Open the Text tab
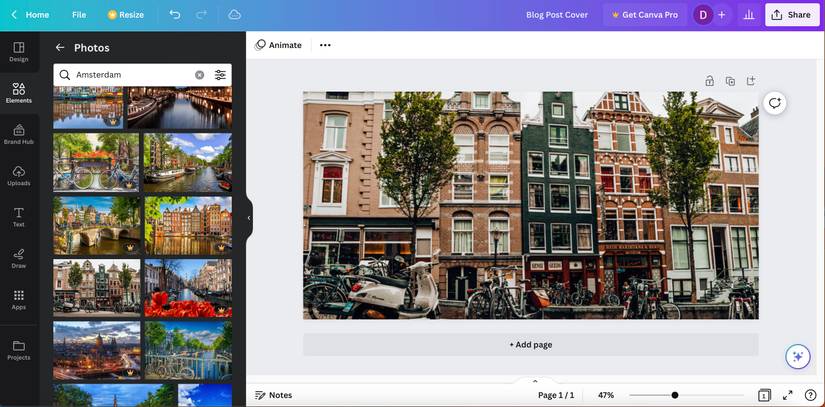This screenshot has height=407, width=825. (x=18, y=217)
